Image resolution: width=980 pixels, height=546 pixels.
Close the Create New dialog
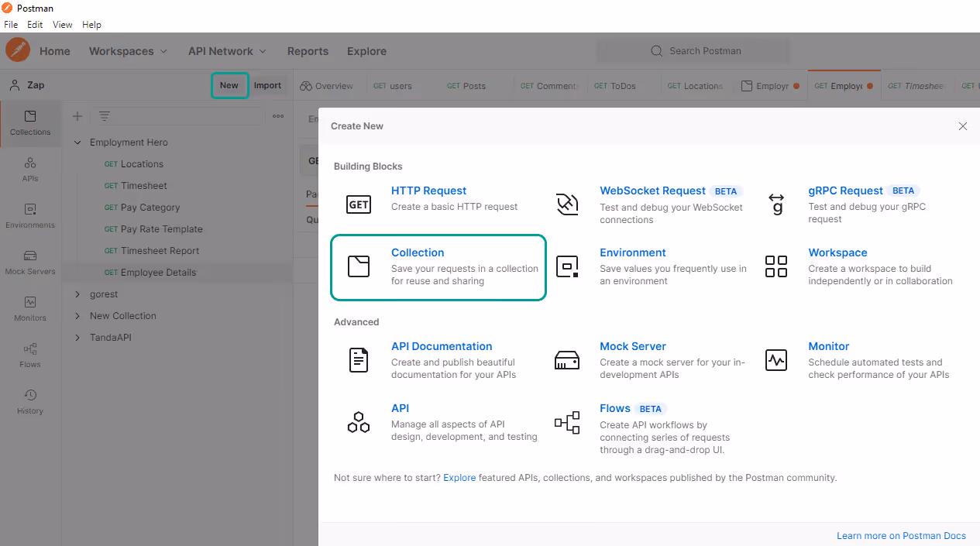(x=963, y=126)
